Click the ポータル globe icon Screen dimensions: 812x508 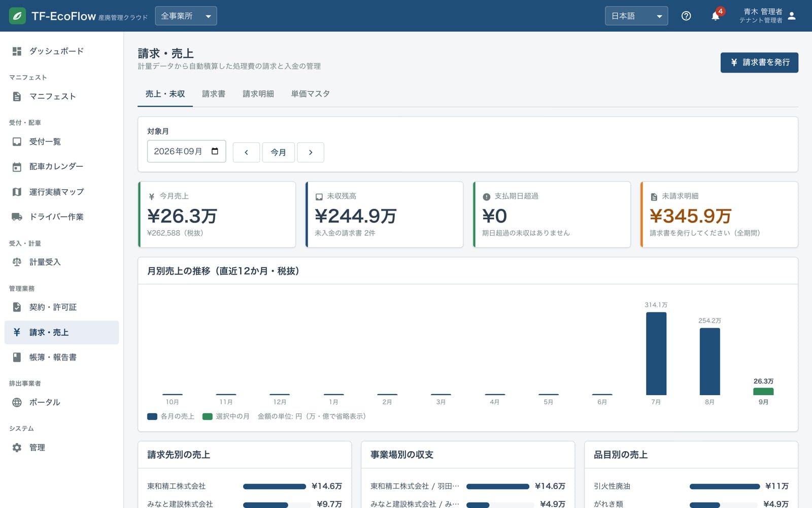coord(17,402)
